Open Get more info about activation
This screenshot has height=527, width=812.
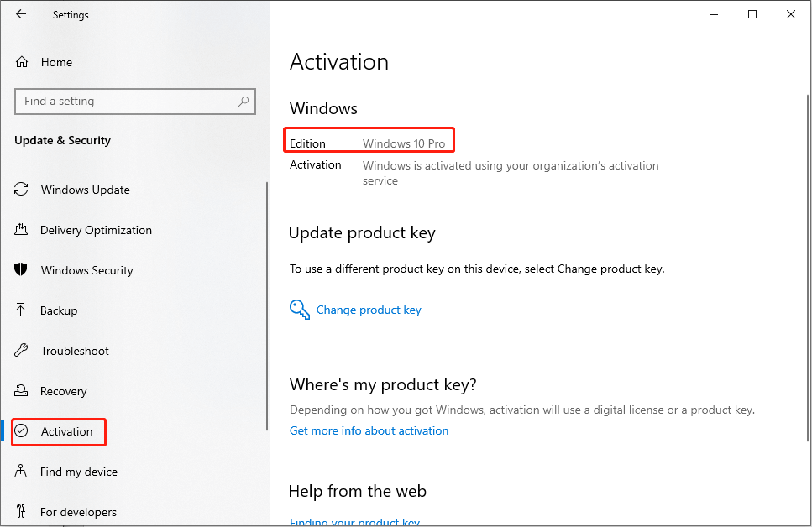pyautogui.click(x=369, y=430)
